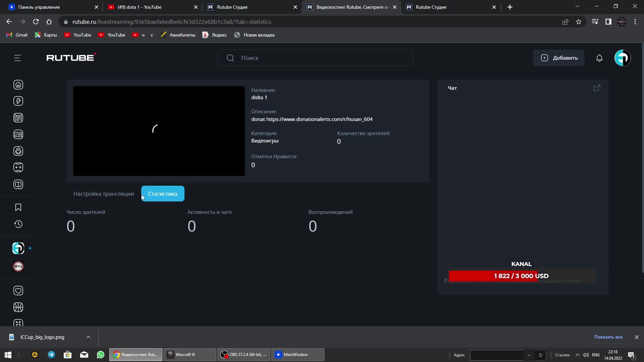Image resolution: width=644 pixels, height=362 pixels.
Task: Expand Chrome tab search dropdown arrow
Action: 577,6
